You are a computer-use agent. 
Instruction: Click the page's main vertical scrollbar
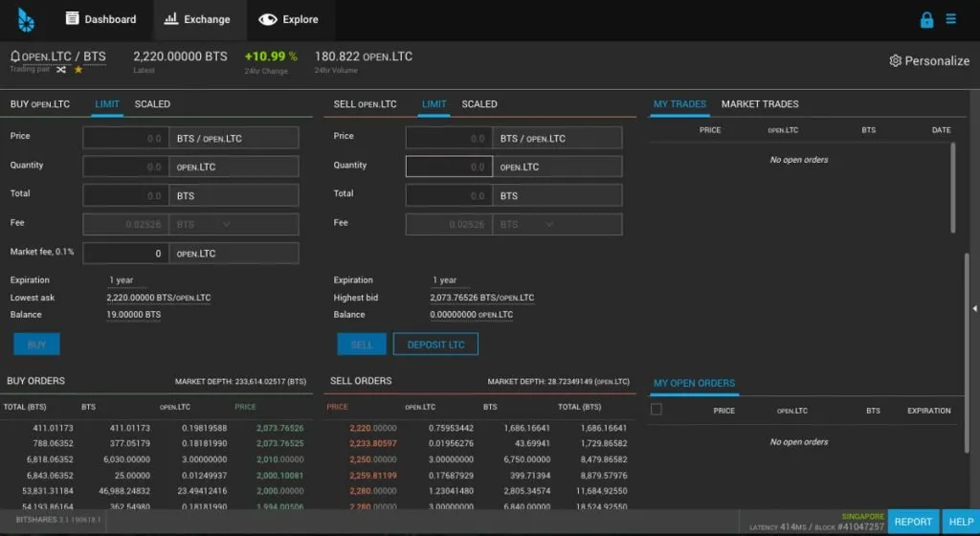(967, 353)
